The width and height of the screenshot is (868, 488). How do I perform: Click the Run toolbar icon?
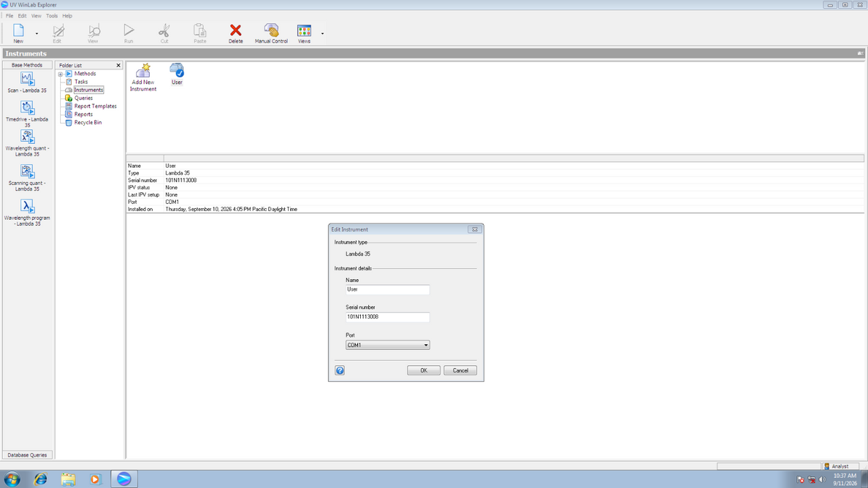coord(129,30)
